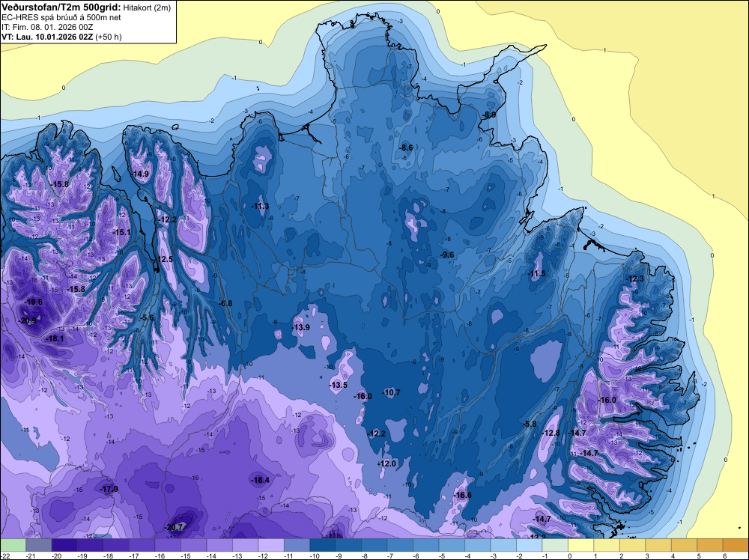Select the -10.7 temperature label
The width and height of the screenshot is (749, 560).
click(392, 392)
